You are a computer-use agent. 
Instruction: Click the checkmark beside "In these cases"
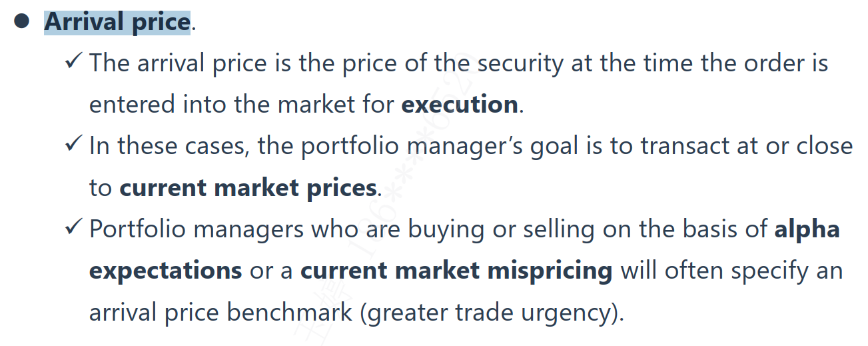point(73,145)
